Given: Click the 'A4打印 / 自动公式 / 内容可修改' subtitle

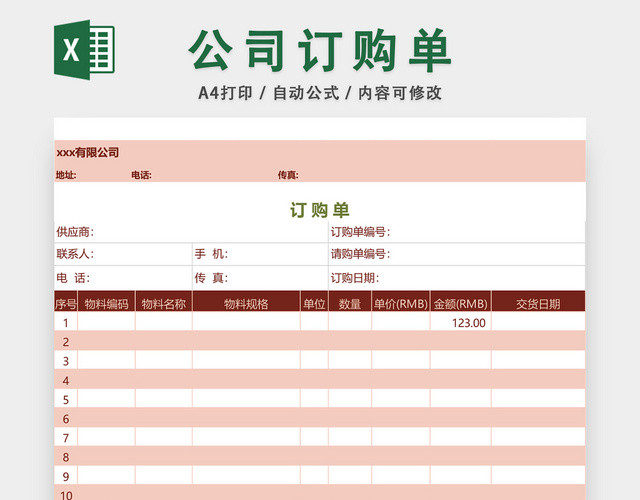Looking at the screenshot, I should pyautogui.click(x=320, y=93).
